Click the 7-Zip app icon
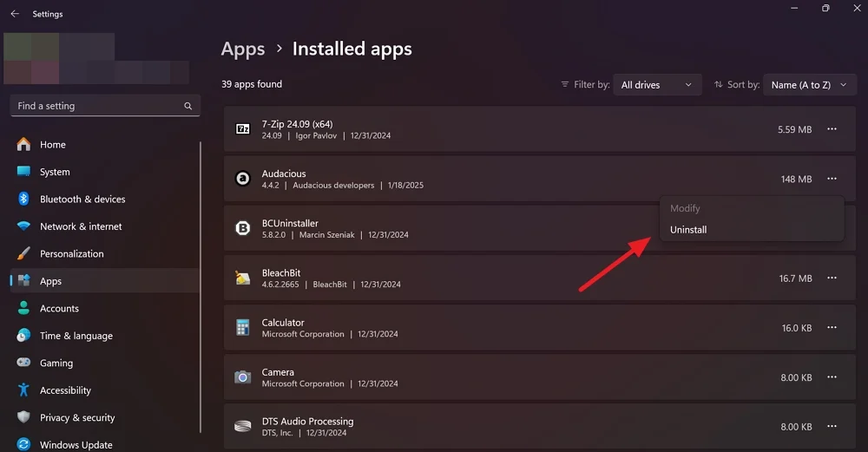This screenshot has height=452, width=868. [243, 129]
